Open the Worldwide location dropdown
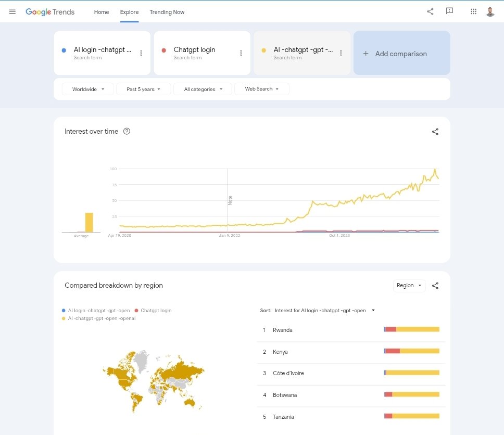This screenshot has width=504, height=435. pyautogui.click(x=88, y=89)
